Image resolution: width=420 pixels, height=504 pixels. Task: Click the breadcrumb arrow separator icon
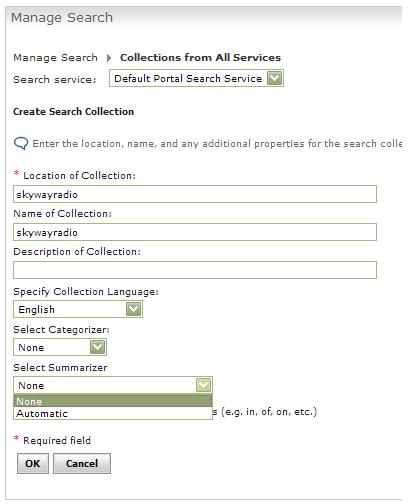109,58
